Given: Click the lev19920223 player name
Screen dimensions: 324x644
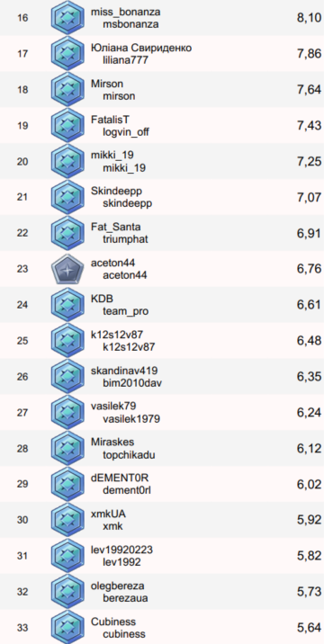Looking at the screenshot, I should click(121, 550).
